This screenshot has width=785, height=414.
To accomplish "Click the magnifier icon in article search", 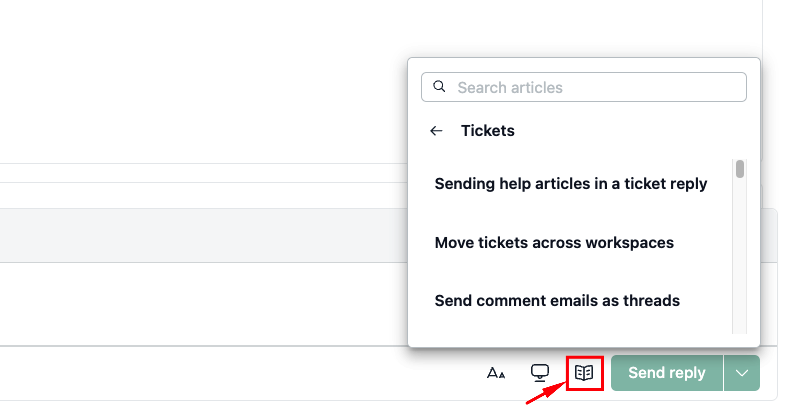I will (x=439, y=87).
